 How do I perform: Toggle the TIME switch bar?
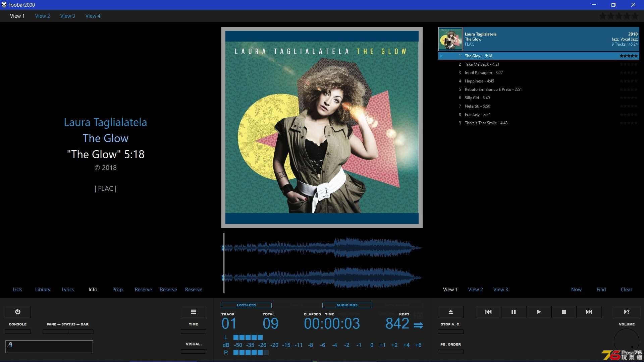pos(194,331)
